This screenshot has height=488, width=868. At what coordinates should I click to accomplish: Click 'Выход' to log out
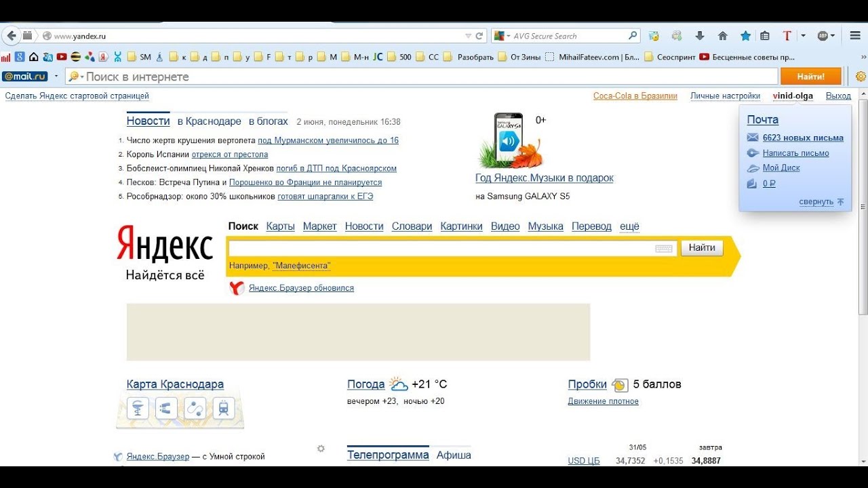tap(838, 96)
